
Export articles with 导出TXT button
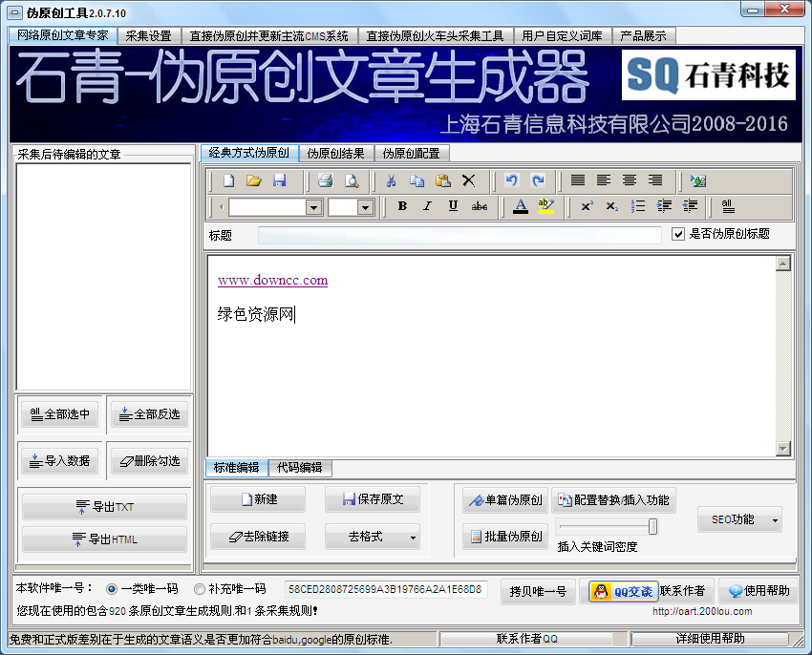point(104,507)
